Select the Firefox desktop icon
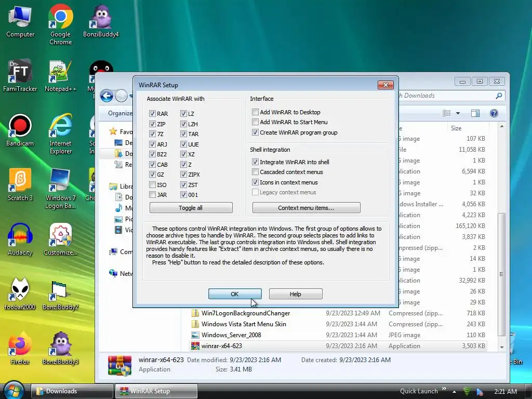The image size is (532, 399). point(20,349)
